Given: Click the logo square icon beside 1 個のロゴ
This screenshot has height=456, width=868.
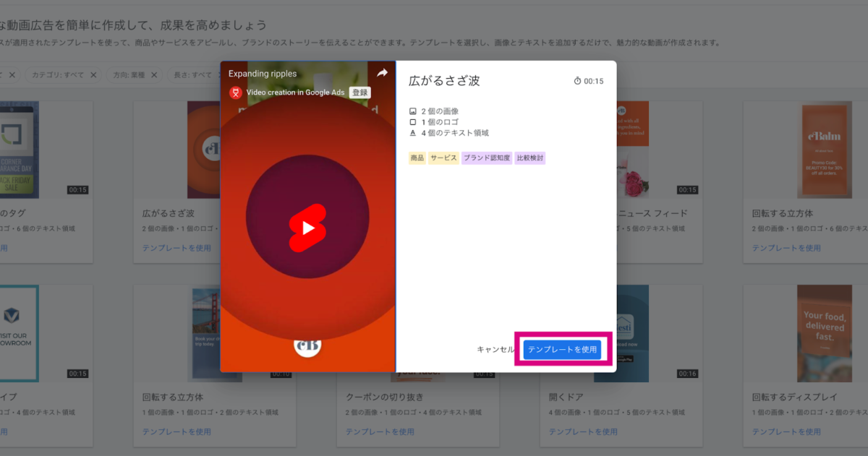Looking at the screenshot, I should coord(413,122).
